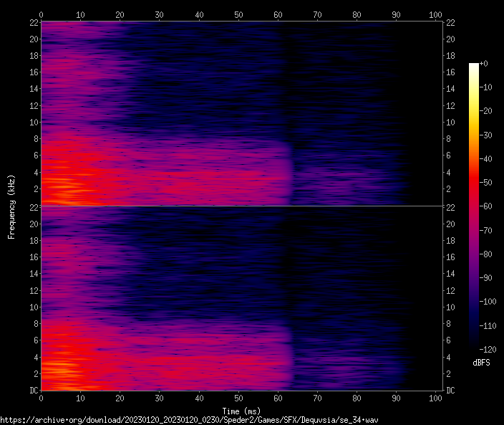Click the divider line between the two channels
Screen dimensions: 504x425
241,206
